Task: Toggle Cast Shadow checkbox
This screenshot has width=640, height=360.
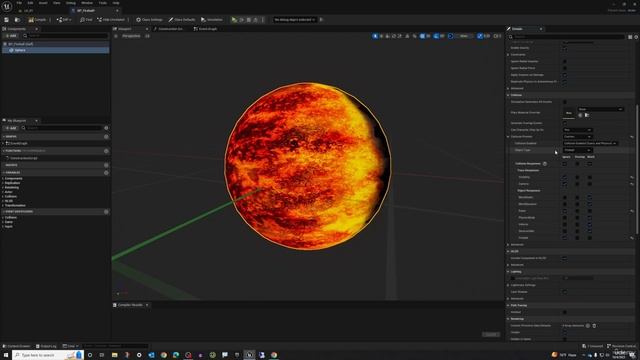Action: tap(565, 292)
